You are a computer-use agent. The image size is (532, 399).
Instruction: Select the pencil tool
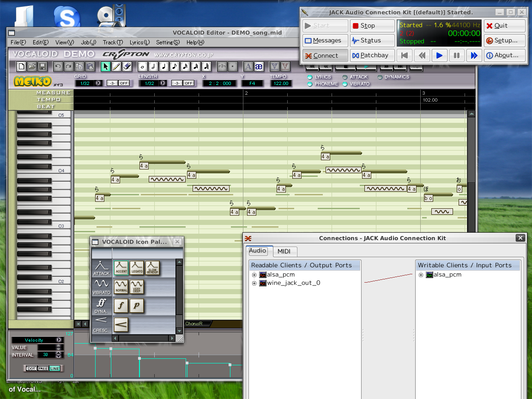pyautogui.click(x=116, y=66)
